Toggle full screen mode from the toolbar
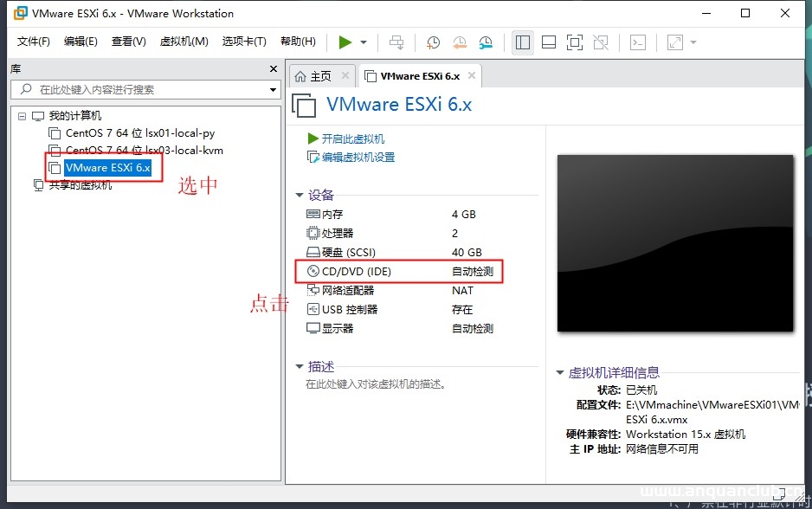812x509 pixels. (574, 42)
